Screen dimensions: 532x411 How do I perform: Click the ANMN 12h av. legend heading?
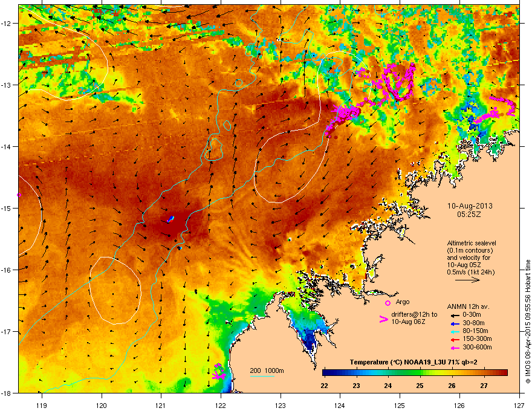[468, 306]
